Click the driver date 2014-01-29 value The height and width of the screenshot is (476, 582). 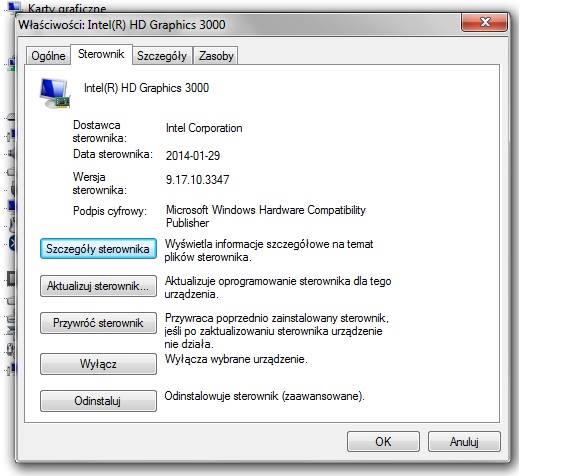click(193, 155)
